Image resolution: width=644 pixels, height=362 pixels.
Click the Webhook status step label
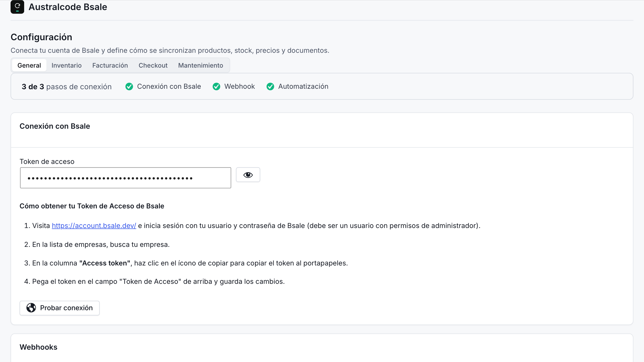tap(239, 86)
